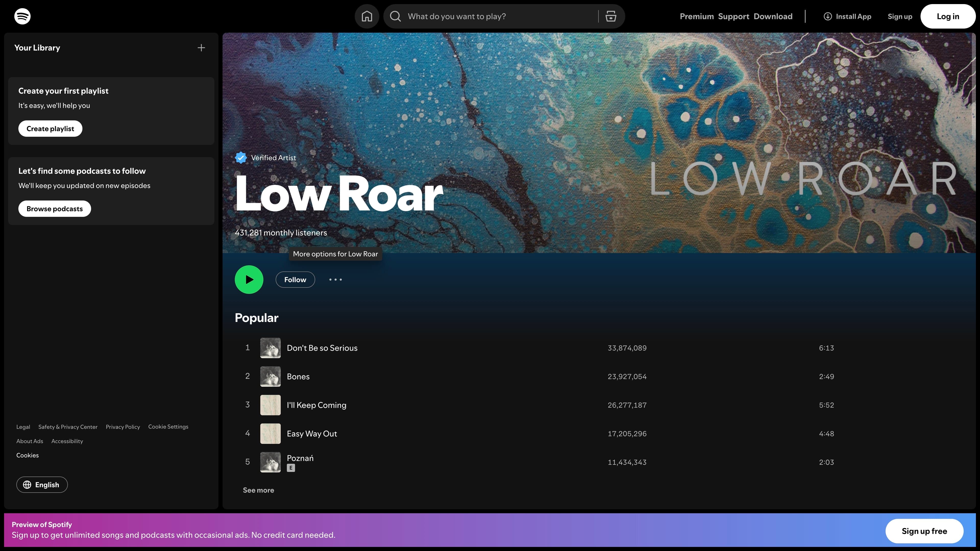Open the Support link
Image resolution: width=980 pixels, height=551 pixels.
click(733, 16)
